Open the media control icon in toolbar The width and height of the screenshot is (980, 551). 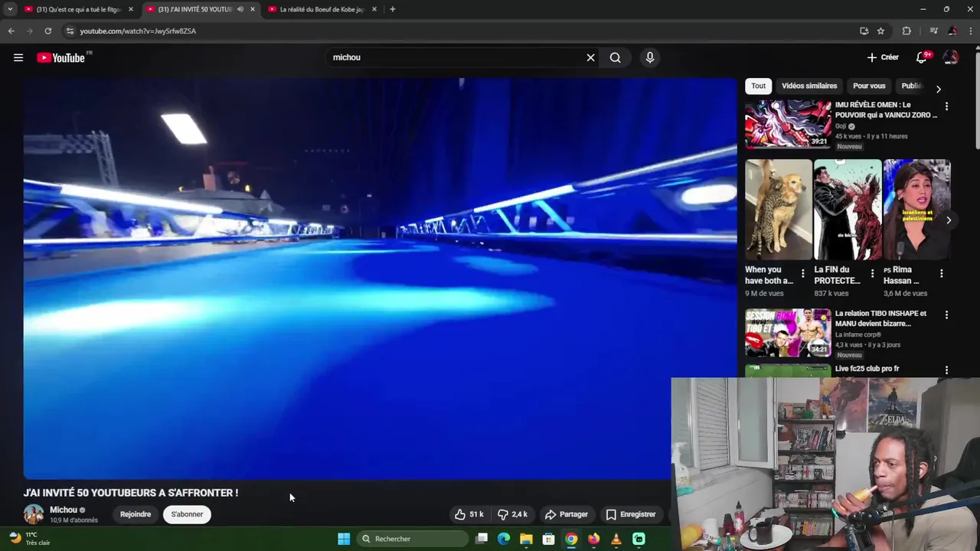click(x=933, y=31)
